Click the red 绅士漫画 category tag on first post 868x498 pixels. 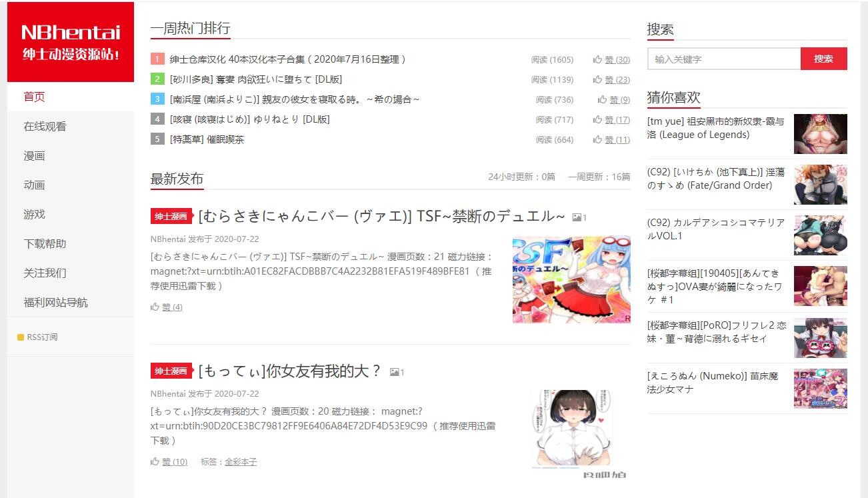pos(171,217)
